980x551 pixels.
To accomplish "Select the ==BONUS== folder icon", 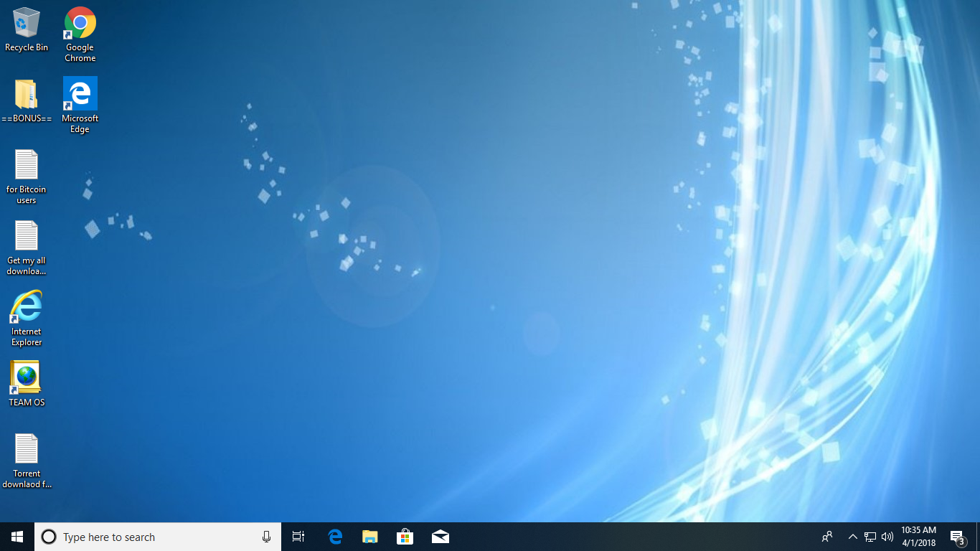I will pos(27,100).
